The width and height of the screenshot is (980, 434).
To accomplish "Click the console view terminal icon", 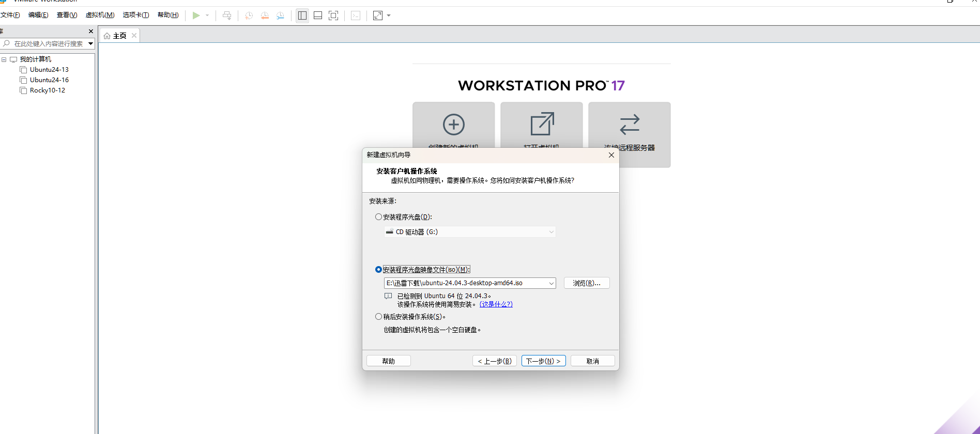I will (x=356, y=16).
